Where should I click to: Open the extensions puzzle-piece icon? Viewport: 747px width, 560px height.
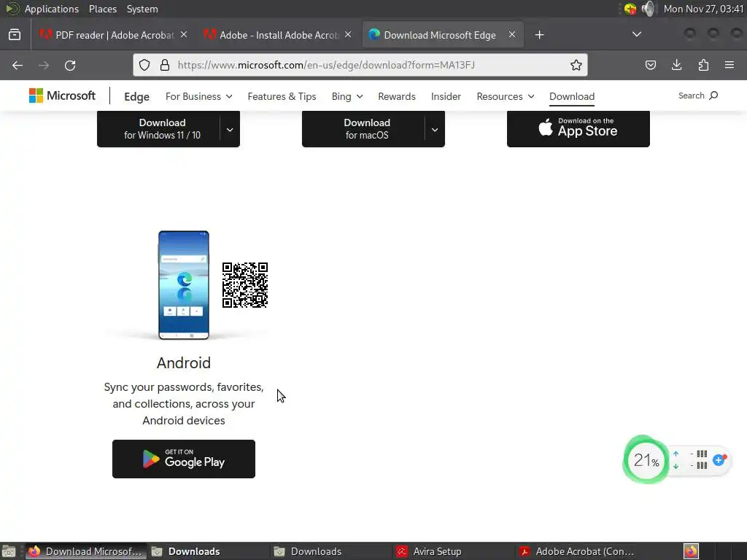tap(703, 65)
